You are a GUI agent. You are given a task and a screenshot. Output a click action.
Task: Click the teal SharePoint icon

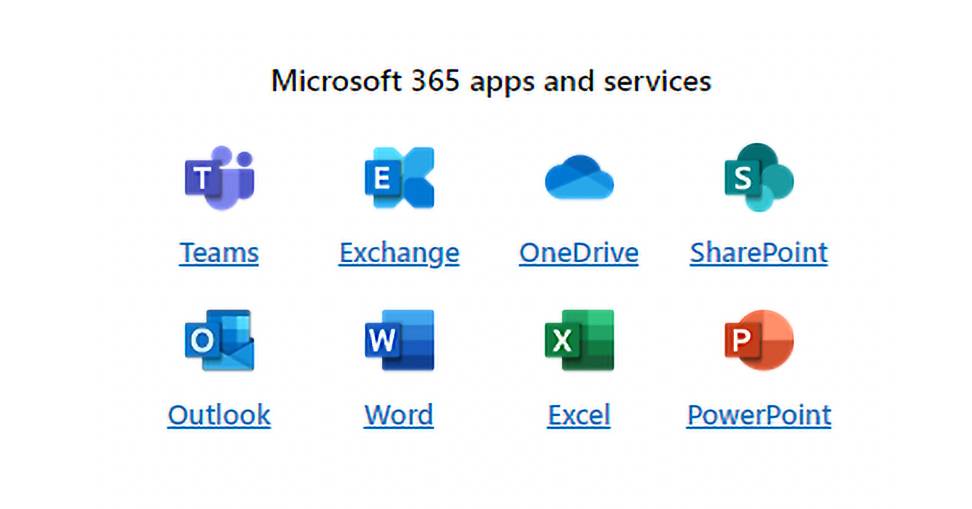click(759, 177)
